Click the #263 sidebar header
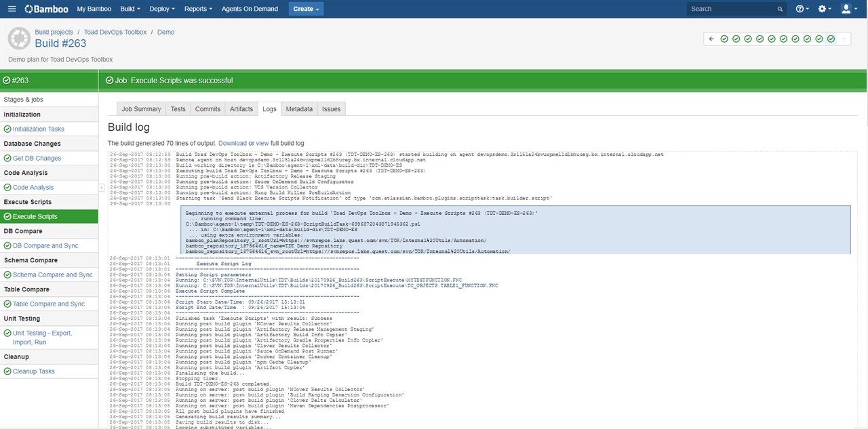The image size is (868, 429). point(49,80)
